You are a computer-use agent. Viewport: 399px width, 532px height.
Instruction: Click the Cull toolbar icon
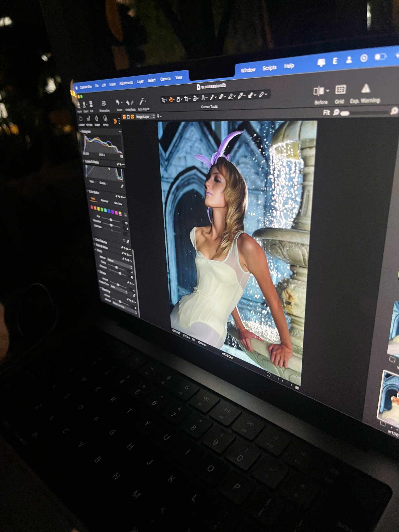(91, 104)
